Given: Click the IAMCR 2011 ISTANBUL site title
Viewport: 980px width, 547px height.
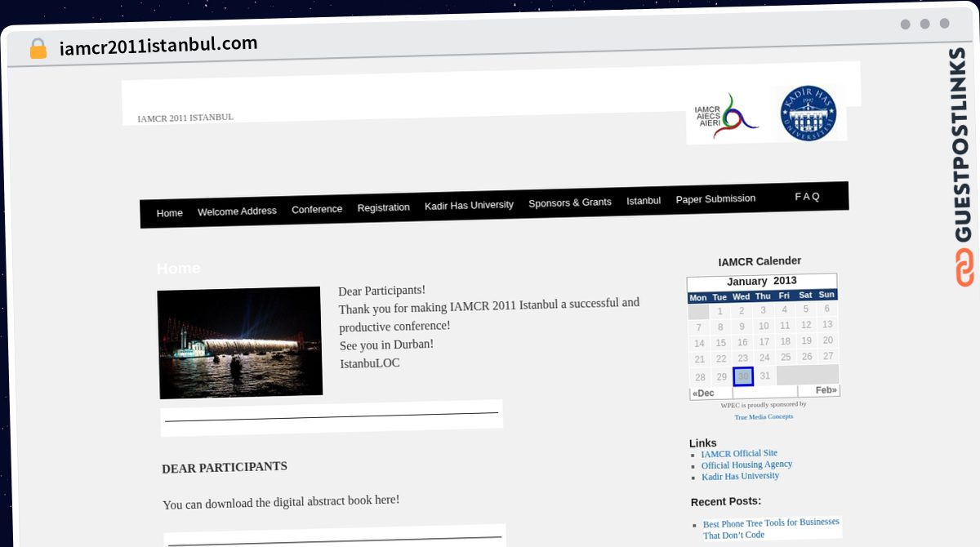Looking at the screenshot, I should coord(185,118).
